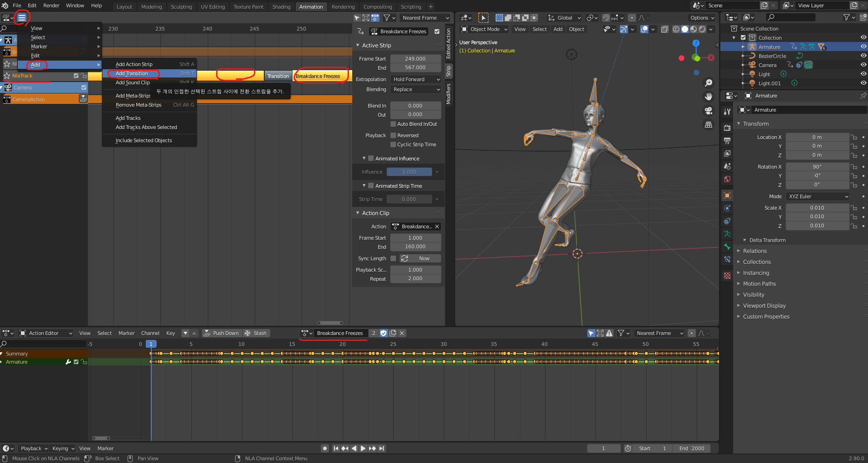
Task: Play the animation forward
Action: 363,448
